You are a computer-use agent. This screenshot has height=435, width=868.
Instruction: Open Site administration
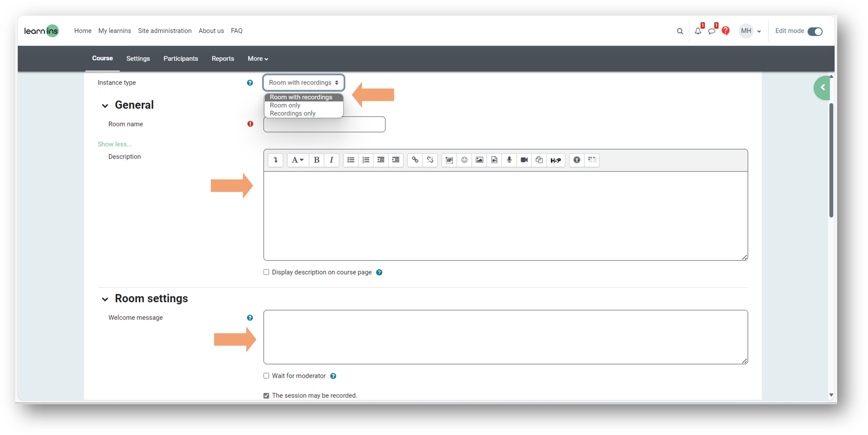[164, 31]
